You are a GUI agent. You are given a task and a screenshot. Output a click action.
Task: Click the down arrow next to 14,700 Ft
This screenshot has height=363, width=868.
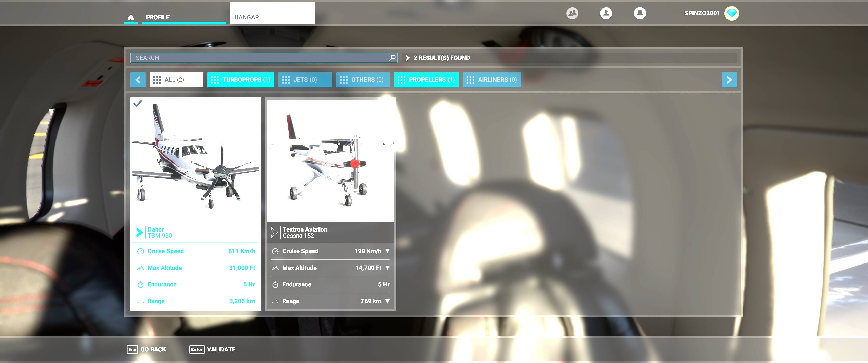(387, 268)
